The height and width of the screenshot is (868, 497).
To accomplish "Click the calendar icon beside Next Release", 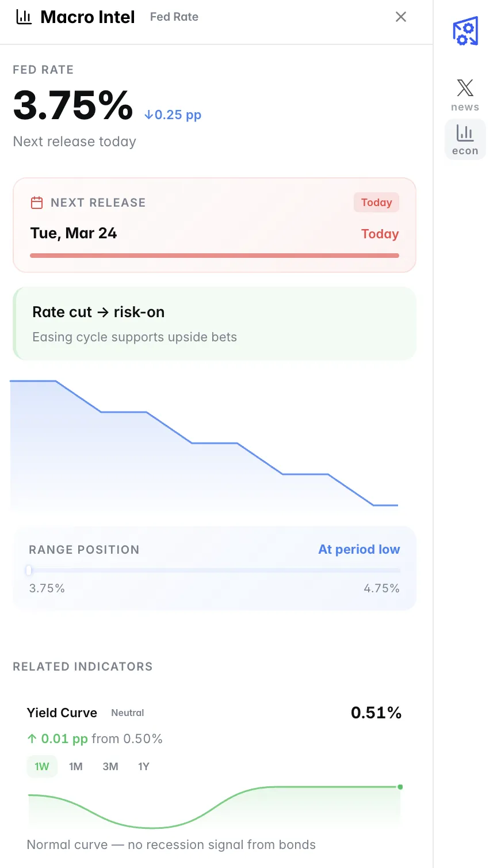I will [37, 203].
